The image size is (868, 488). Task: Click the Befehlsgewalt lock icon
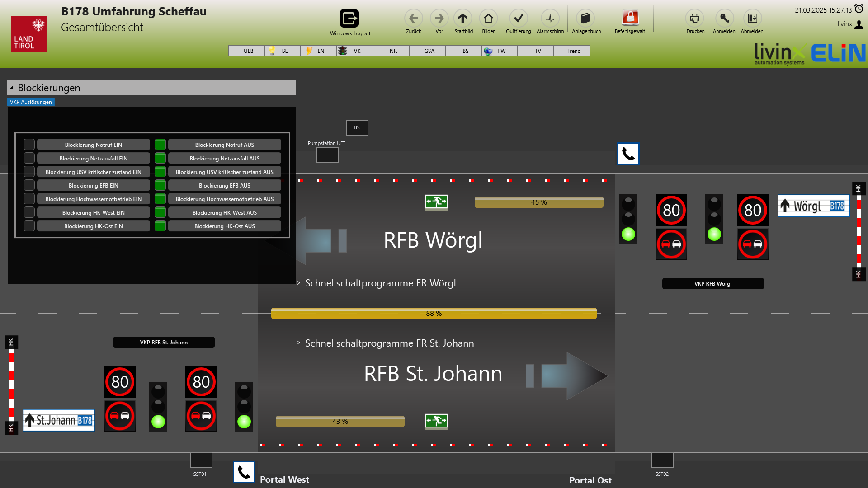coord(630,19)
